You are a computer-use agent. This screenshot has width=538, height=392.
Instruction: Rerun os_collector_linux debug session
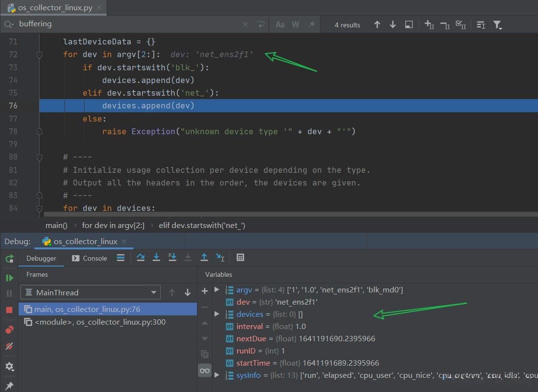pos(9,258)
